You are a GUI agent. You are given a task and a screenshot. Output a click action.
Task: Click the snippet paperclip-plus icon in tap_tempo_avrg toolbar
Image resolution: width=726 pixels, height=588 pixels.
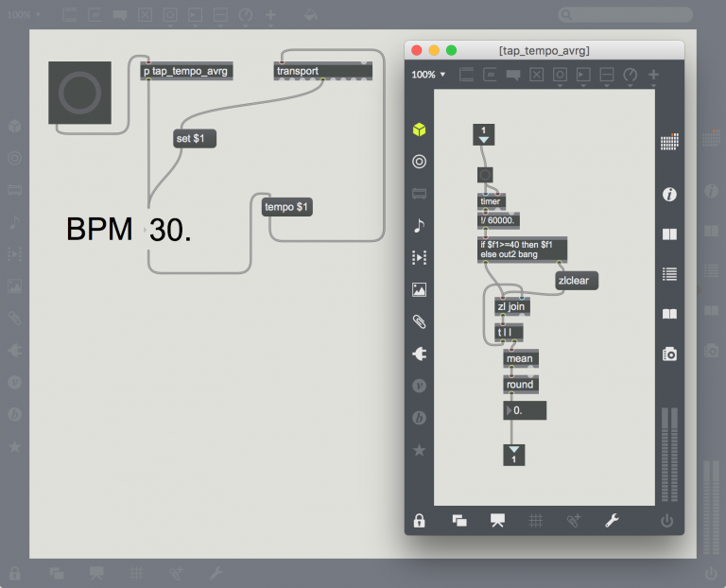[x=574, y=521]
